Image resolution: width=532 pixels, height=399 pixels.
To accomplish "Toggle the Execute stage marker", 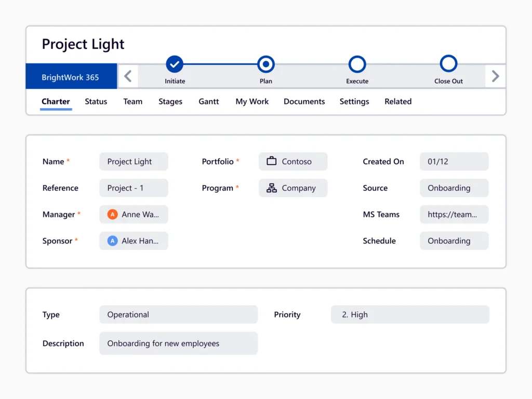I will pyautogui.click(x=357, y=64).
